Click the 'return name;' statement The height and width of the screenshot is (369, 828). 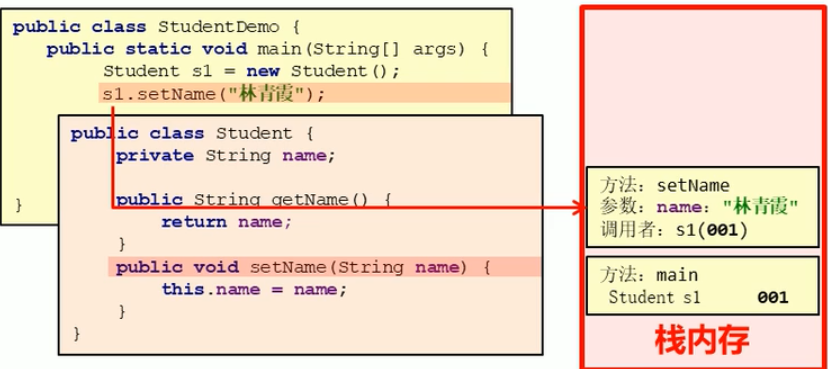pos(227,222)
